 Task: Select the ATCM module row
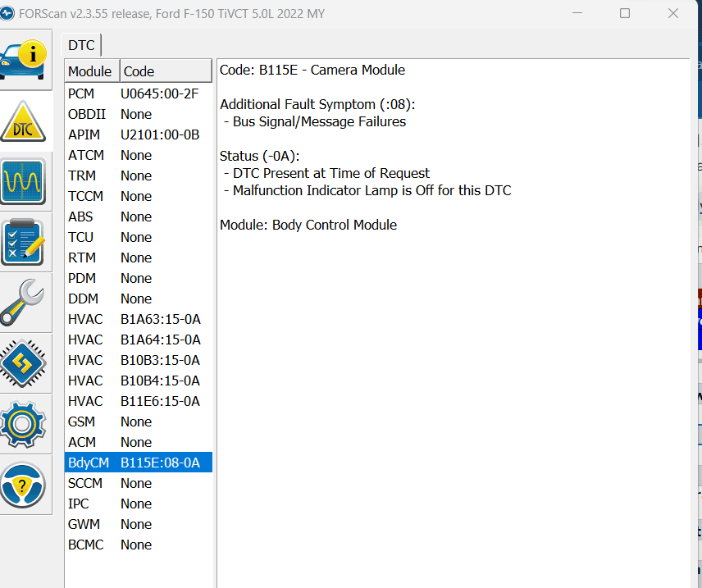139,155
